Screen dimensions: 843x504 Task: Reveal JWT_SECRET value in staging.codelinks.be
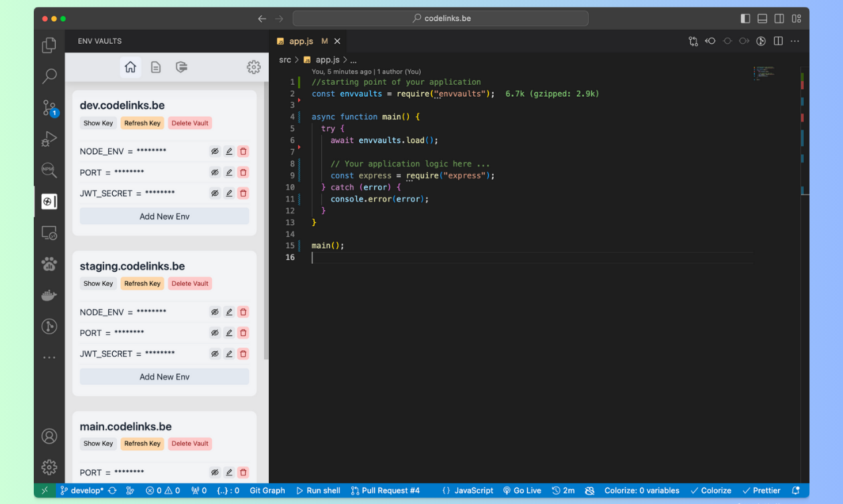(214, 353)
